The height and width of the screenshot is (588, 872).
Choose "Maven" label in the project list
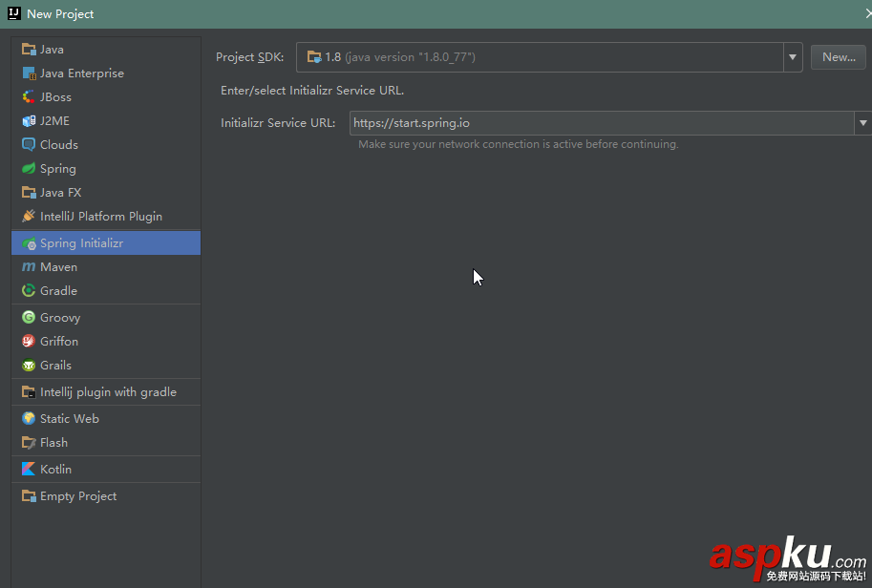(58, 267)
